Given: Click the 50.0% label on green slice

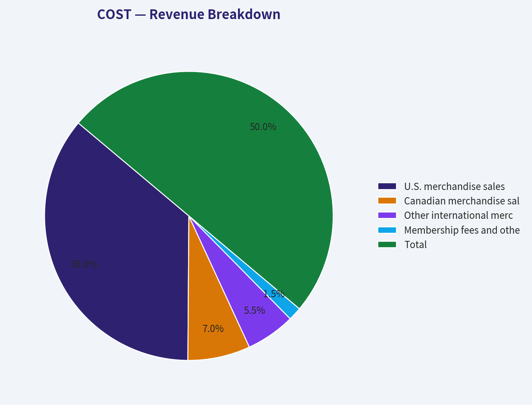Looking at the screenshot, I should click(263, 127).
